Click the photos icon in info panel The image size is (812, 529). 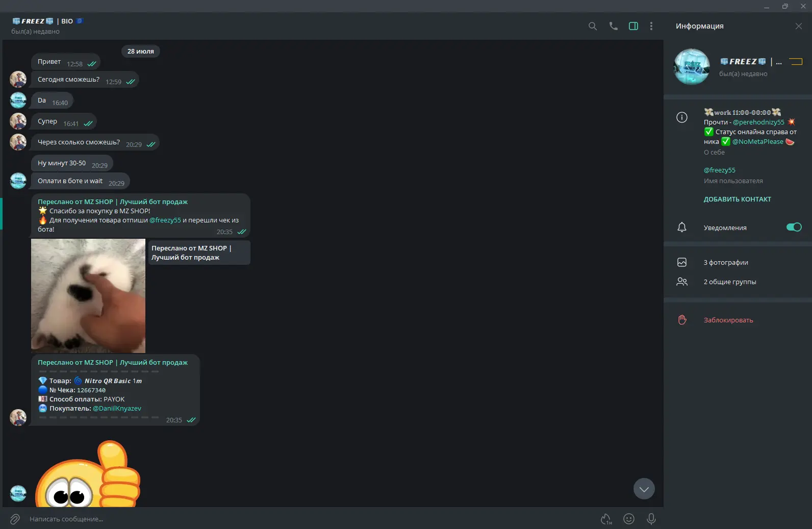[682, 262]
